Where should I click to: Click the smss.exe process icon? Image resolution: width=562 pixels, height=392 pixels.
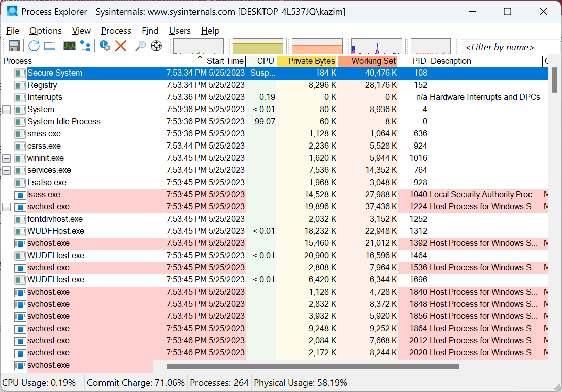pyautogui.click(x=20, y=134)
